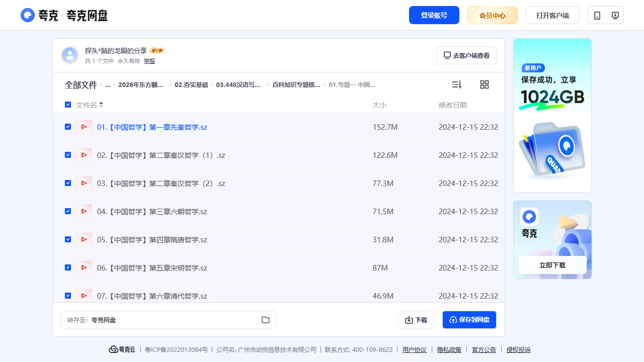The height and width of the screenshot is (362, 644).
Task: Switch to grid view icon
Action: [x=485, y=84]
